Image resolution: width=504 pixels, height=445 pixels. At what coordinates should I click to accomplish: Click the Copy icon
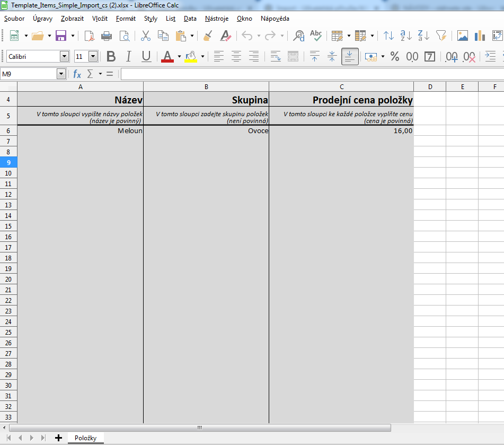point(163,36)
